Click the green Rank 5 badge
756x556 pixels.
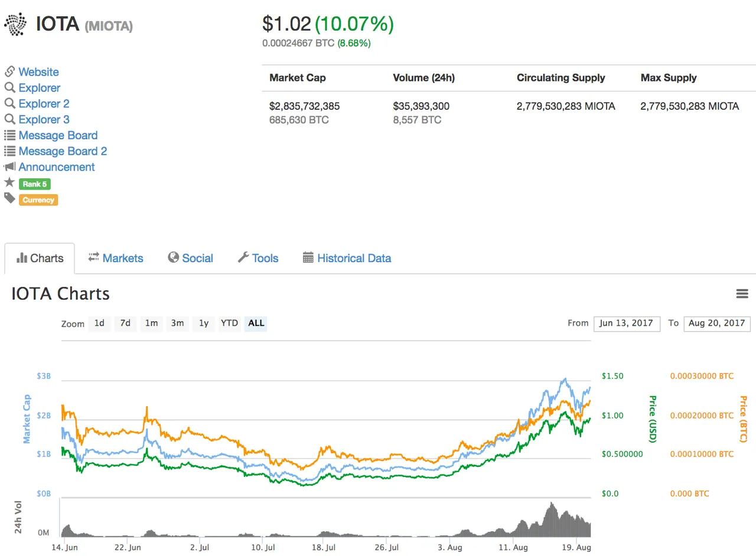point(35,184)
